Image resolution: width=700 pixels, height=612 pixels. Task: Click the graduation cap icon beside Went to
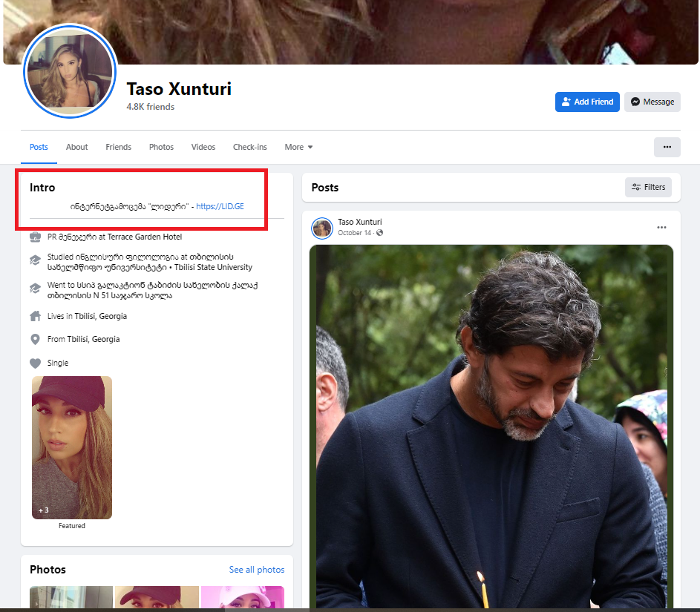coord(36,288)
